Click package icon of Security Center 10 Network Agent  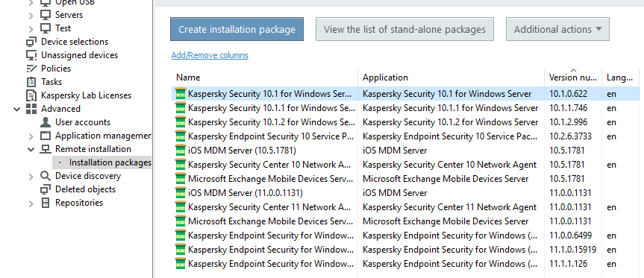pos(181,165)
